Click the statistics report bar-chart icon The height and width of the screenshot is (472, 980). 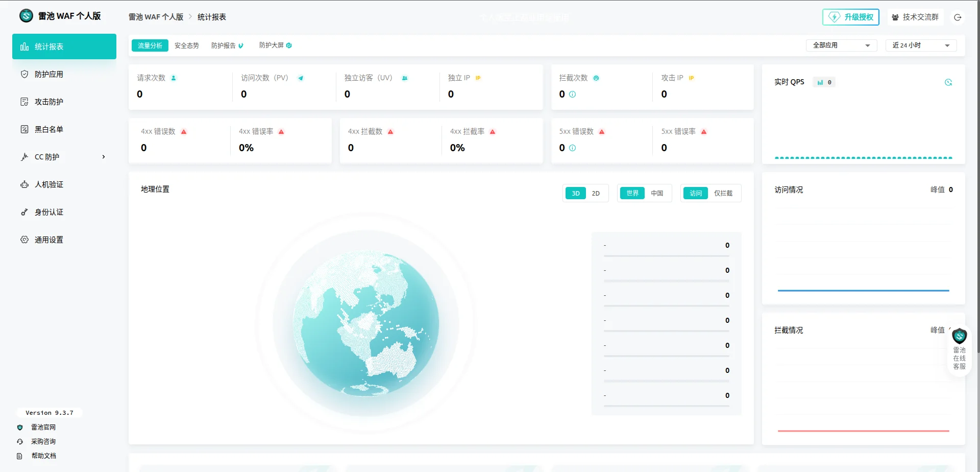(x=24, y=46)
